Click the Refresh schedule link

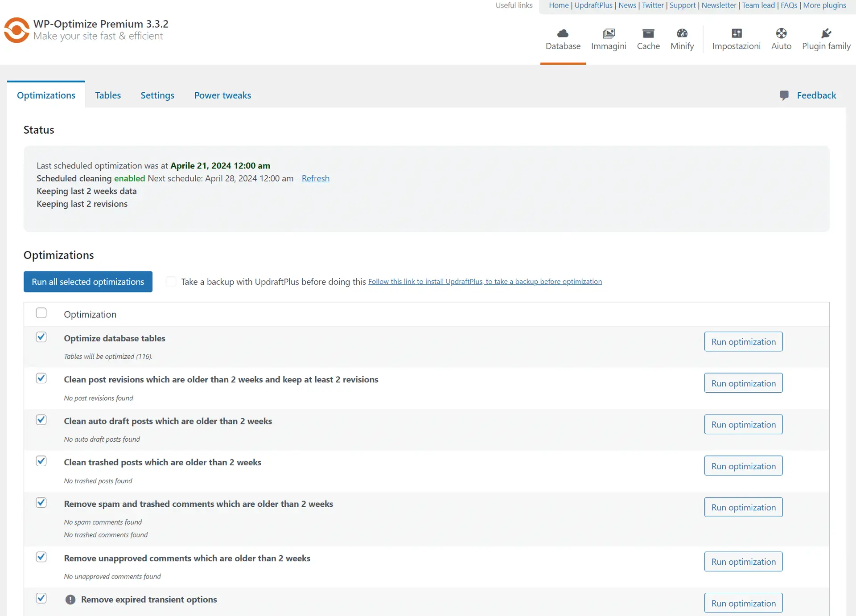click(x=315, y=178)
